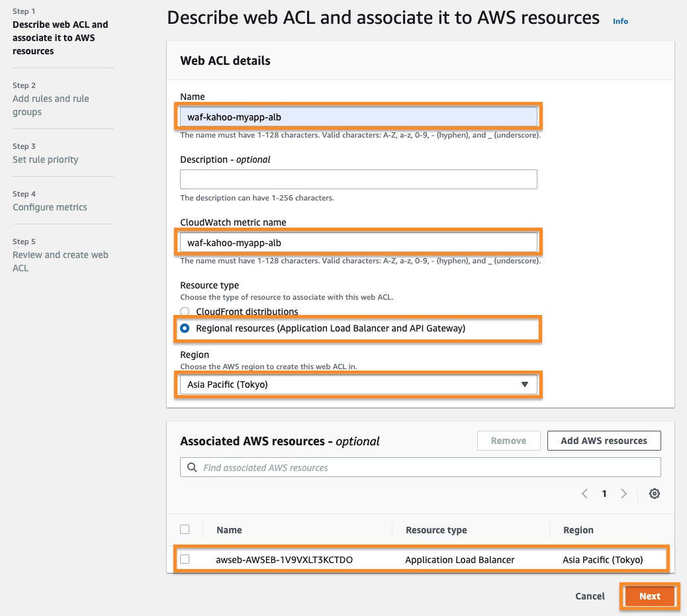Screen dimensions: 687x616
Task: Click Add AWS resources button
Action: point(604,441)
